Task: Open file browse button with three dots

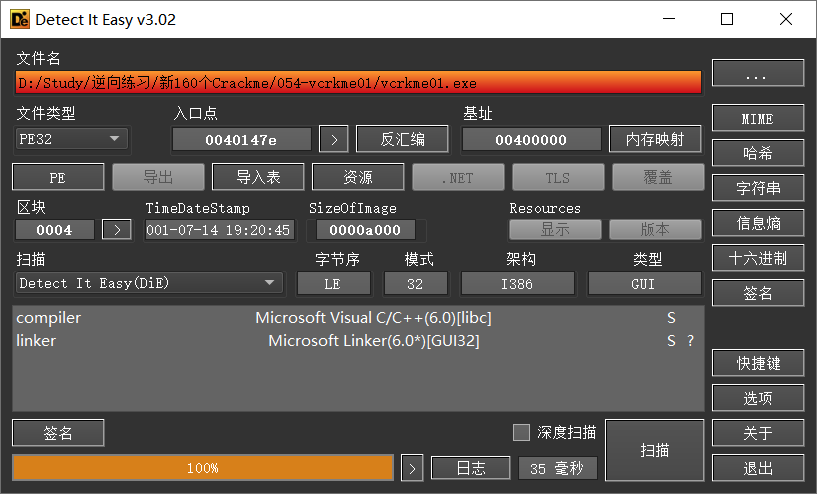Action: coord(758,73)
